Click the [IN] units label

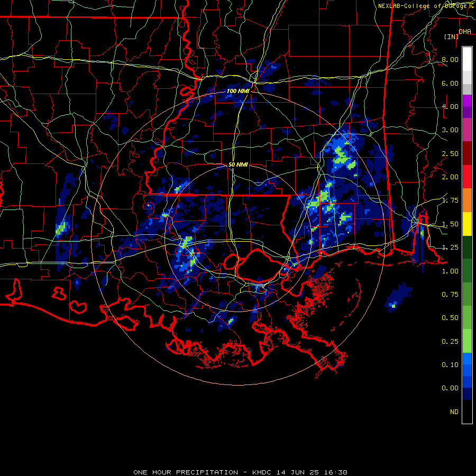tap(452, 36)
